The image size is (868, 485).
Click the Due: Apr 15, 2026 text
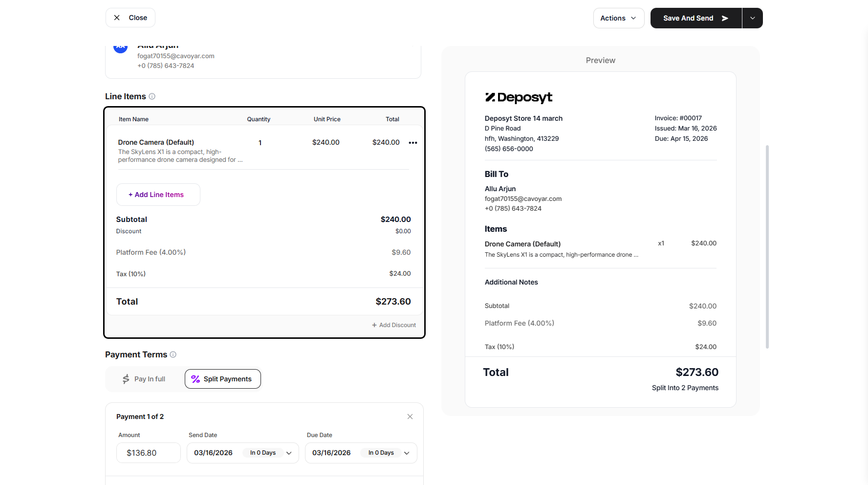681,138
